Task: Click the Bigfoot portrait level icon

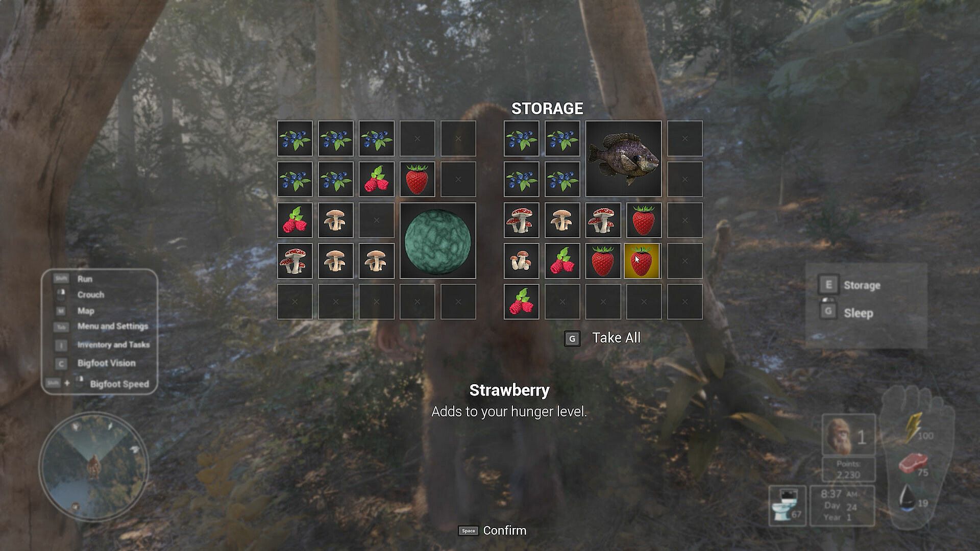Action: (848, 435)
